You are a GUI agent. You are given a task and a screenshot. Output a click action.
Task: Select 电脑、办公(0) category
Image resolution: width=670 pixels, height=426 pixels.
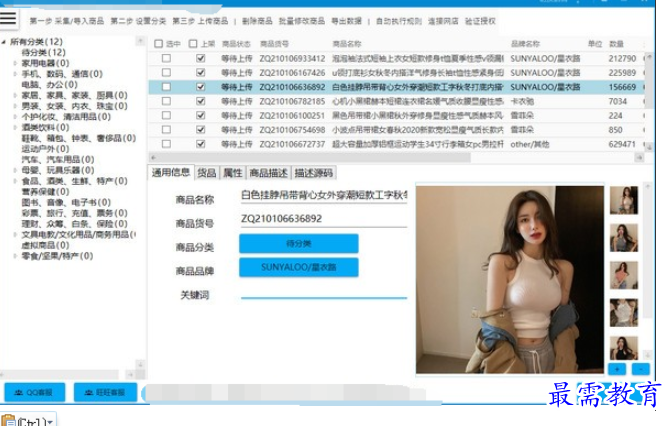click(50, 85)
